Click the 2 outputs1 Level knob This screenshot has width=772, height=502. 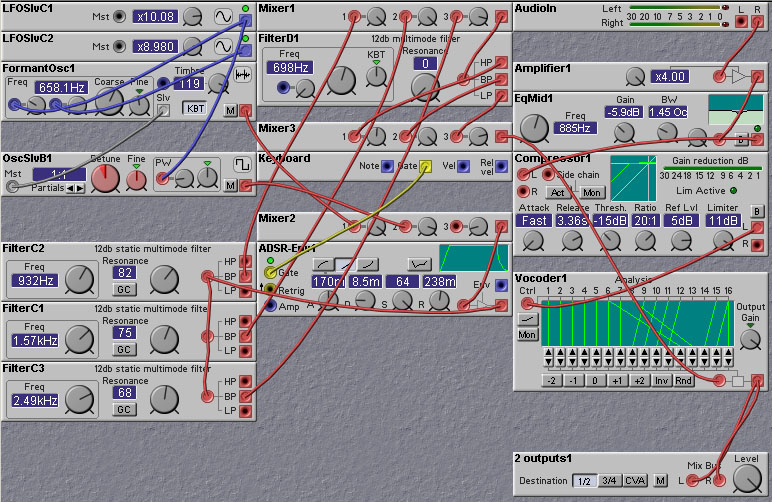point(745,479)
